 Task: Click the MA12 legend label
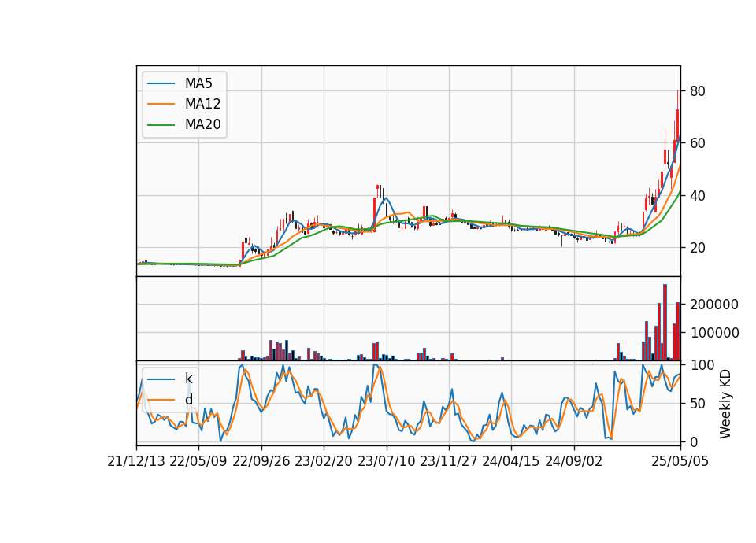coord(202,104)
